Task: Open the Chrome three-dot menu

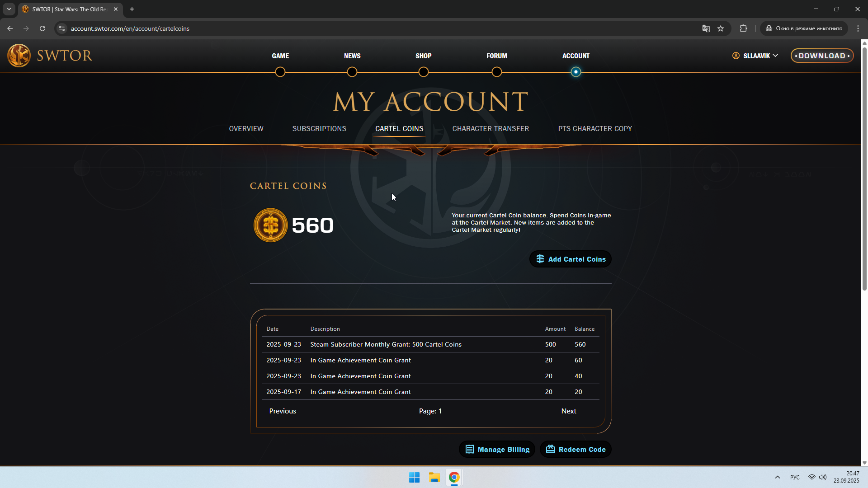Action: click(858, 28)
